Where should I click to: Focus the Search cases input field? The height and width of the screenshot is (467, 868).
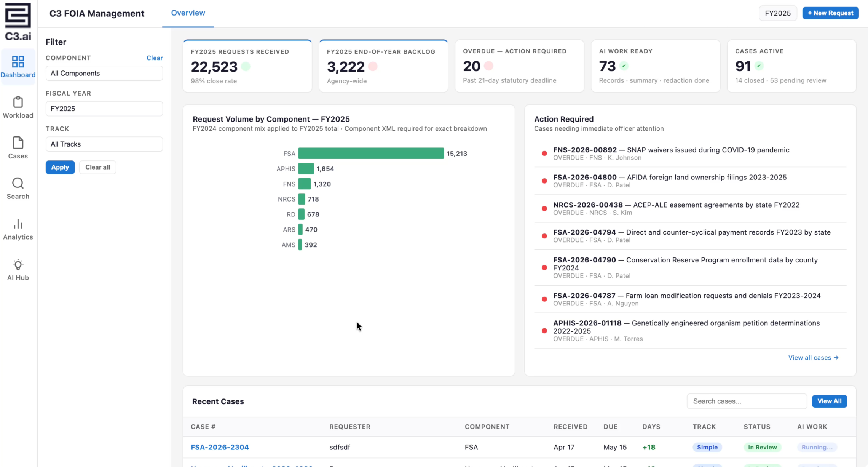point(747,401)
